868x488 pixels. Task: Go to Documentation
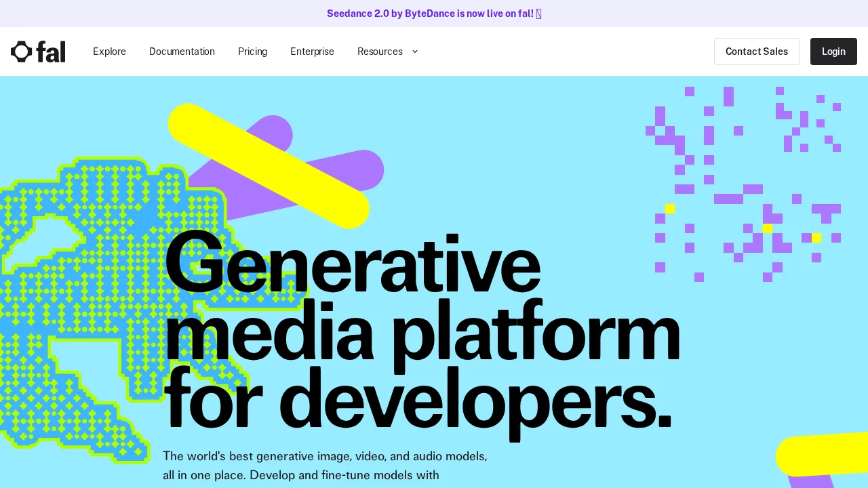tap(182, 52)
